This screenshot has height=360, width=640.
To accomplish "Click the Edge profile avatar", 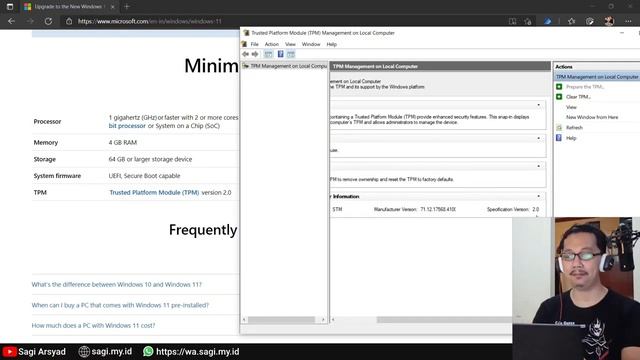I will point(609,21).
